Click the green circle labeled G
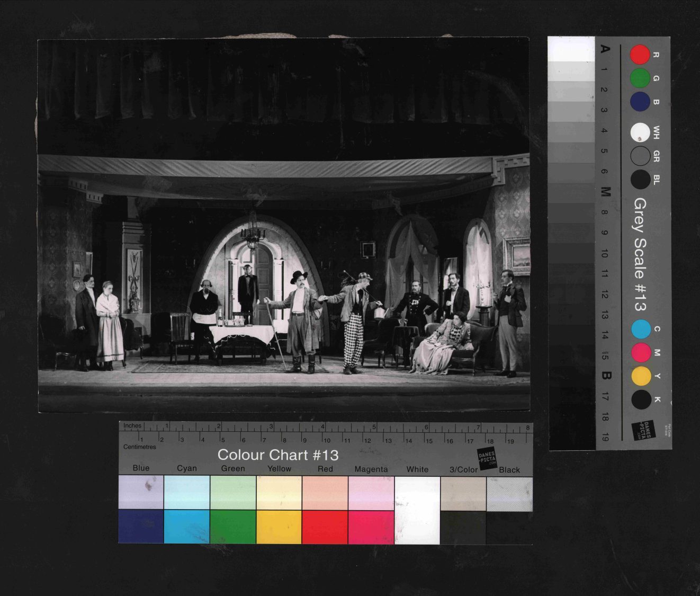Screen dimensions: 700x596 tap(640, 78)
